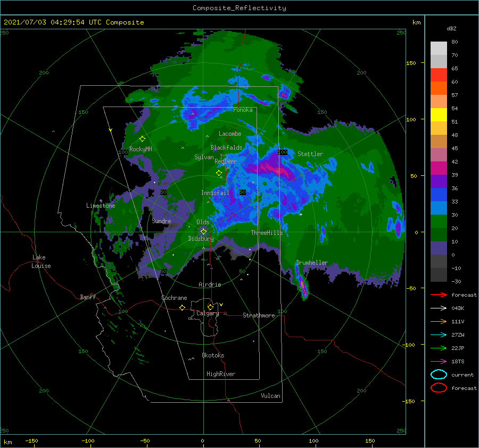Click the cyan current ellipse icon
479x448 pixels.
(439, 374)
